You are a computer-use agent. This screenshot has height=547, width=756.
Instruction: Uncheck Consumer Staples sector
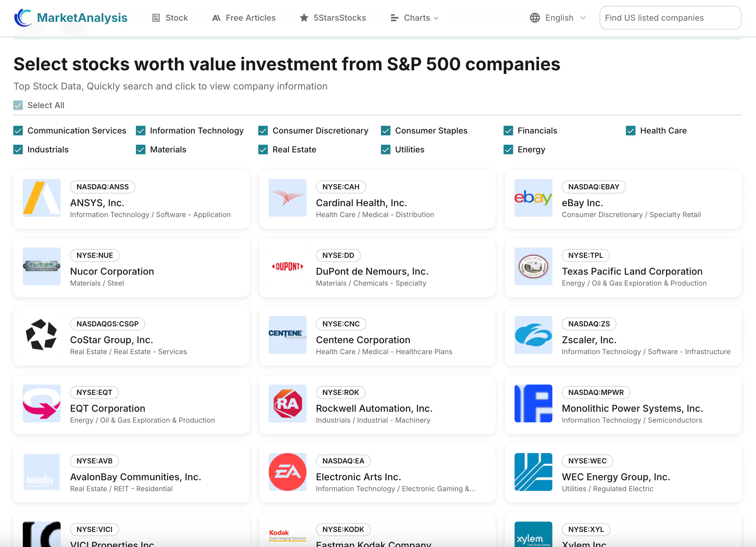click(386, 131)
